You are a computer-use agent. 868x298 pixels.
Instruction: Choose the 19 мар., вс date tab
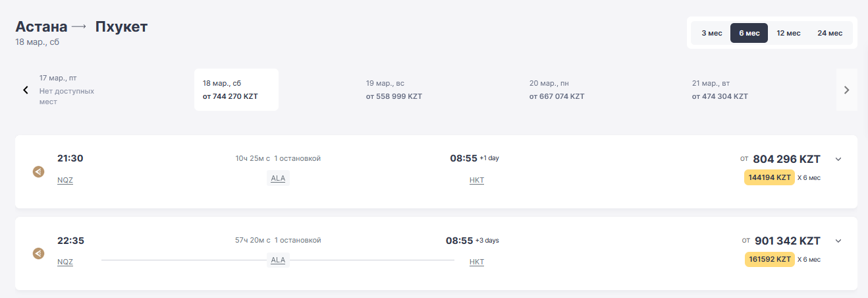[394, 90]
